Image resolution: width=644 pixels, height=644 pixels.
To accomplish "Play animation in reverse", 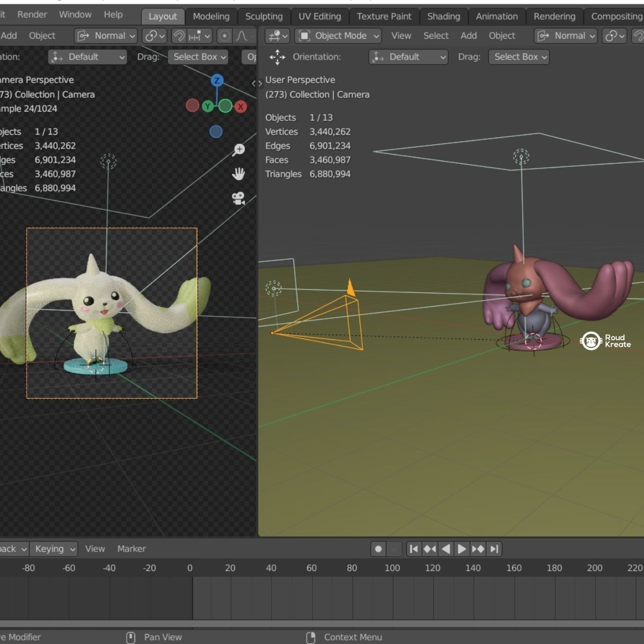I will [446, 549].
